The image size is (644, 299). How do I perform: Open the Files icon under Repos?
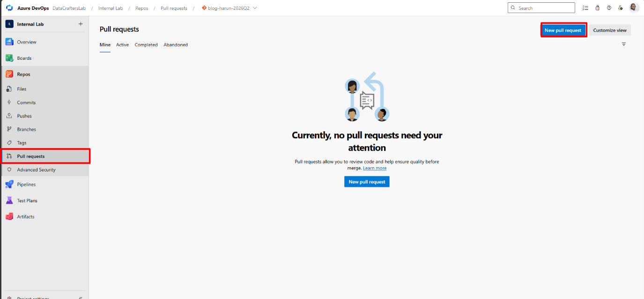pyautogui.click(x=9, y=89)
